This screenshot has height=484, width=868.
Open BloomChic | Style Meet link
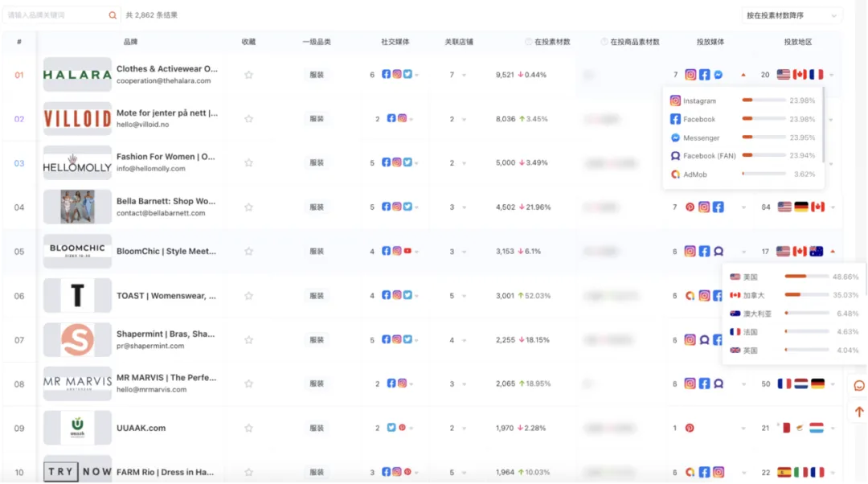(x=166, y=252)
